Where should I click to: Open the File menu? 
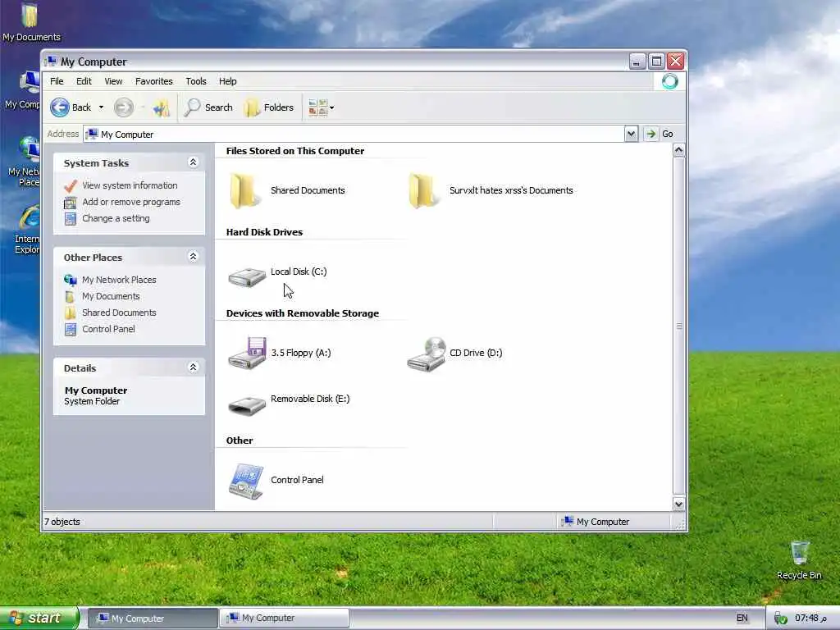[x=57, y=81]
